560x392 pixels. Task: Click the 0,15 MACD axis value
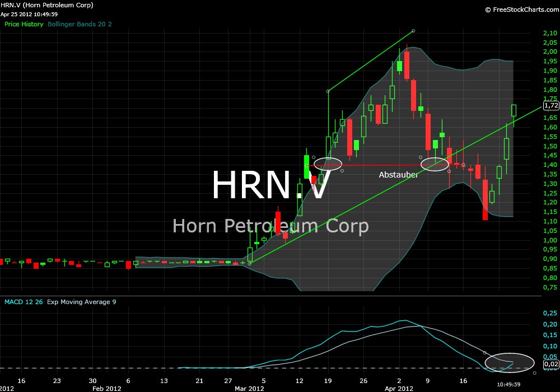550,335
